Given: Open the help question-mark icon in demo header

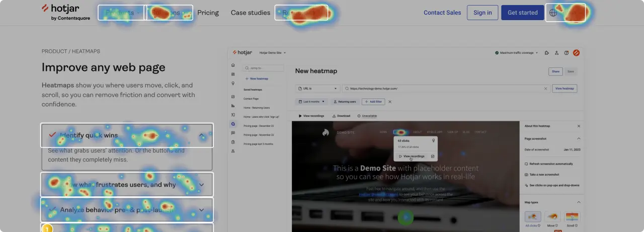Looking at the screenshot, I should coord(567,52).
